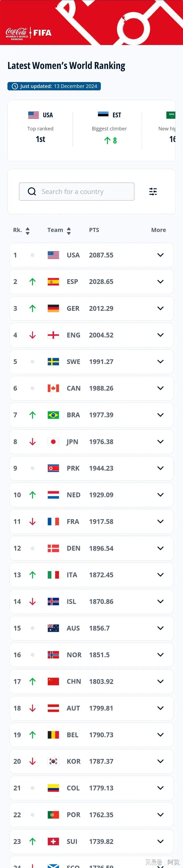Click the Coca-Cola FIFA logo
The width and height of the screenshot is (183, 868).
[x=29, y=33]
